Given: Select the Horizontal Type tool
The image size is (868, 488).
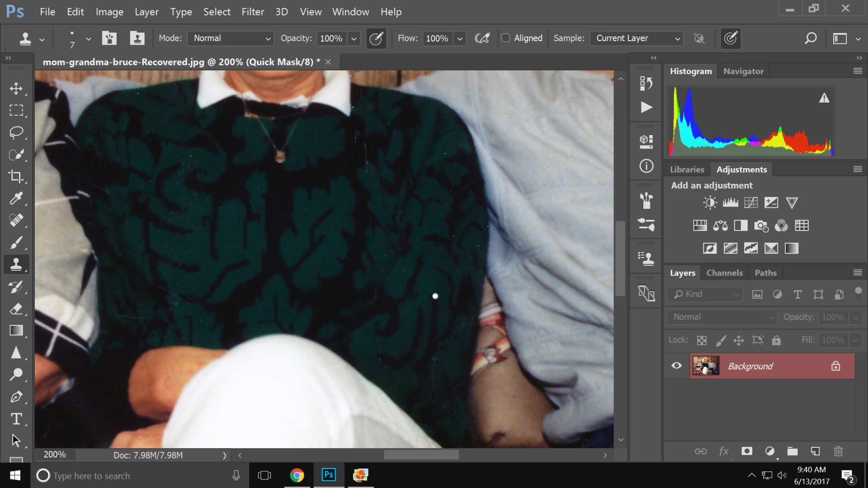Looking at the screenshot, I should pyautogui.click(x=16, y=419).
